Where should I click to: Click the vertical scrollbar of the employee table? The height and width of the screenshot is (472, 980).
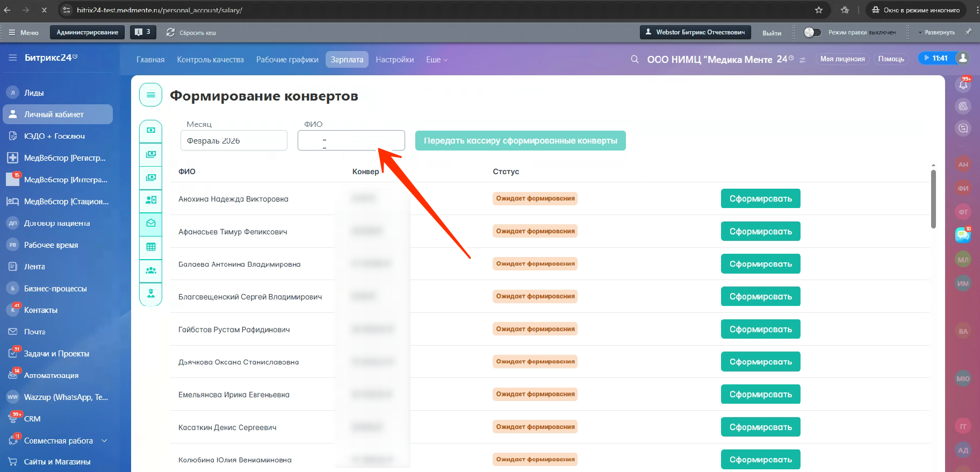point(933,199)
